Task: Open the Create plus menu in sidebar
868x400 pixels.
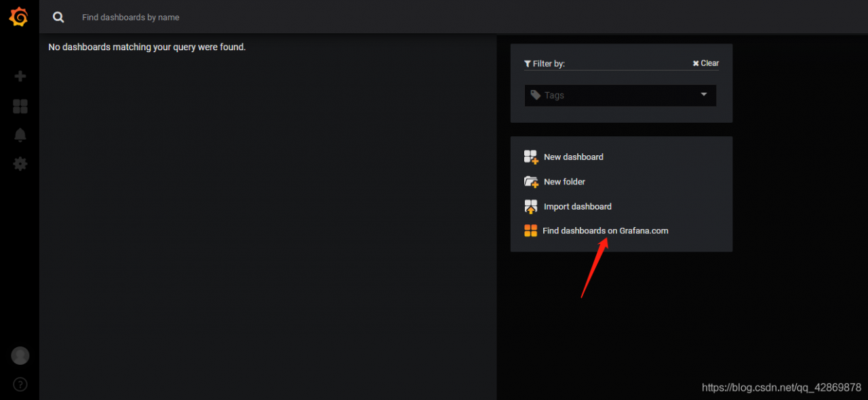Action: 20,77
